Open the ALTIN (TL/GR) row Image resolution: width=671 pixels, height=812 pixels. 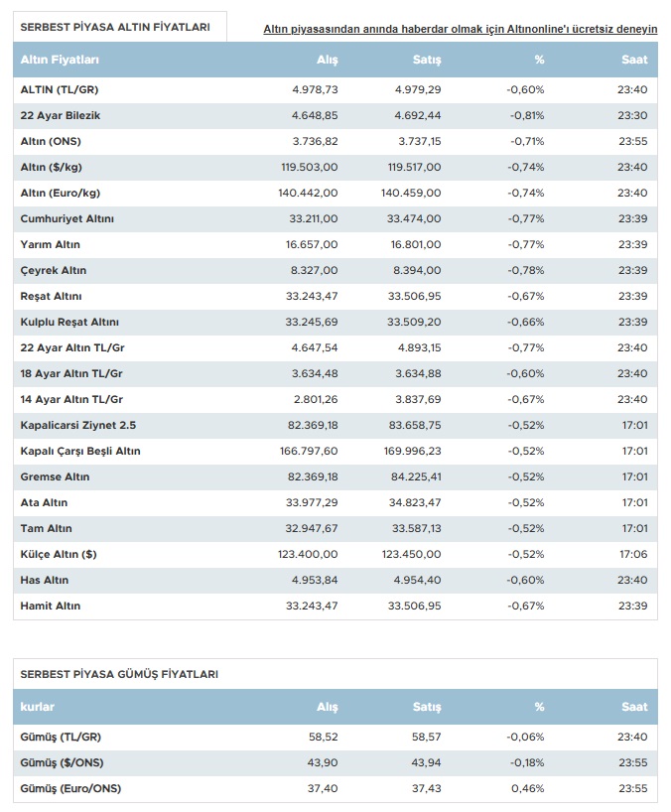pos(335,89)
